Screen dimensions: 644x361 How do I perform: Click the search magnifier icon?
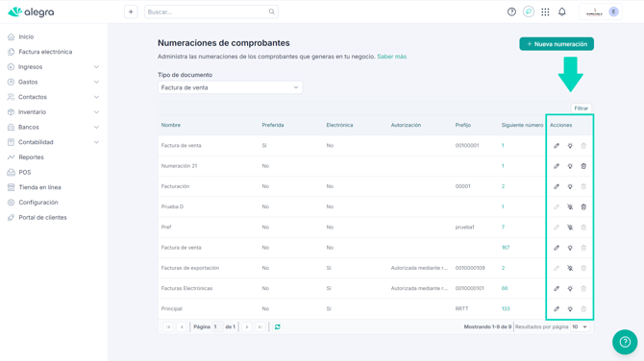coord(271,12)
